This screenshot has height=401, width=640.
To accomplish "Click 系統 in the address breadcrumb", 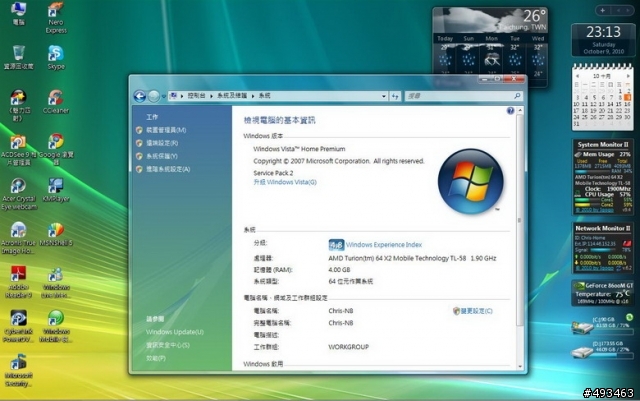I will pyautogui.click(x=264, y=96).
